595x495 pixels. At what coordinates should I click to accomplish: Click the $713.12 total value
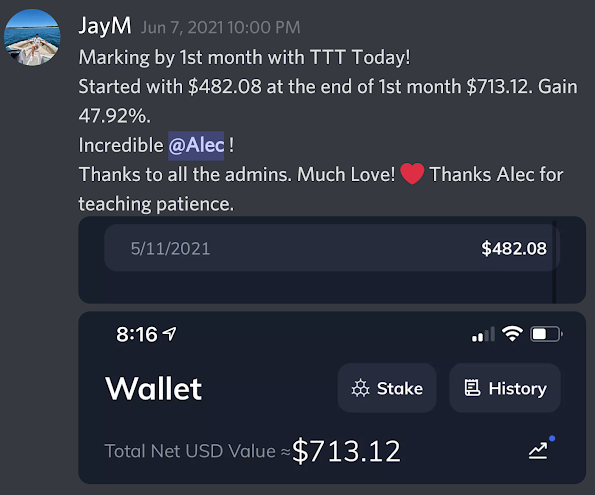(x=346, y=451)
